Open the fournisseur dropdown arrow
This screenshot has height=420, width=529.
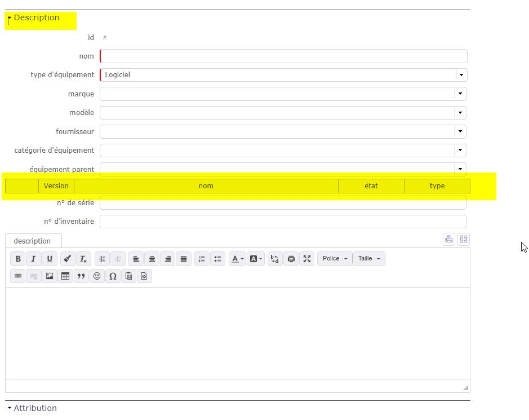click(x=460, y=131)
